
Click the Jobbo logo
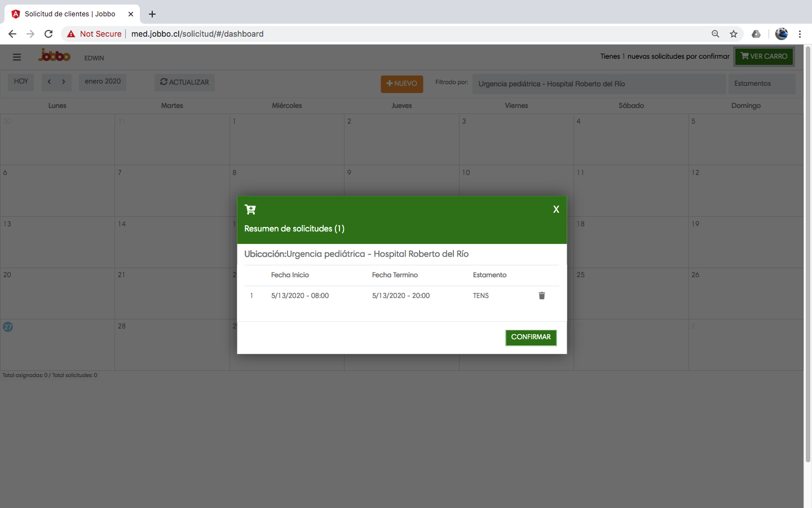(54, 56)
